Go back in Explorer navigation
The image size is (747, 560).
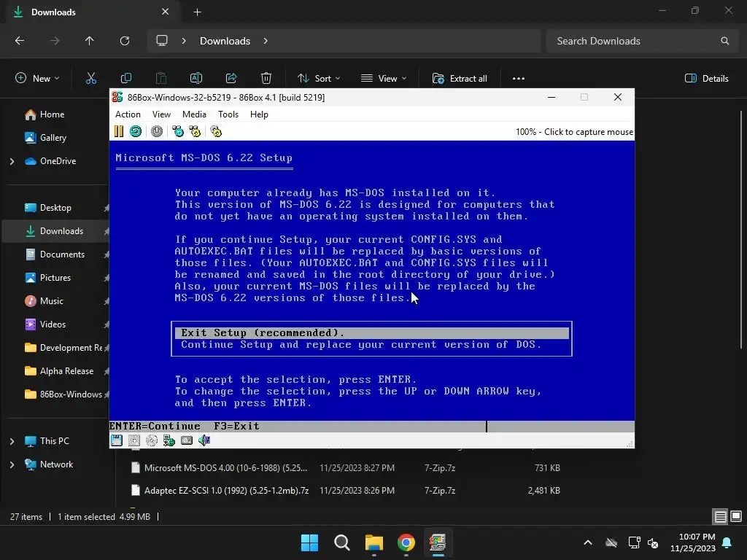click(20, 41)
